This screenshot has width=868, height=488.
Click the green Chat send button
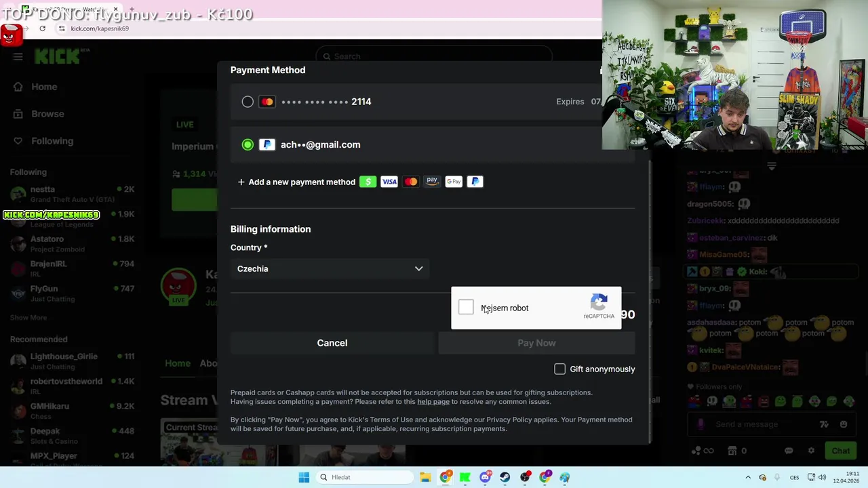click(x=840, y=451)
